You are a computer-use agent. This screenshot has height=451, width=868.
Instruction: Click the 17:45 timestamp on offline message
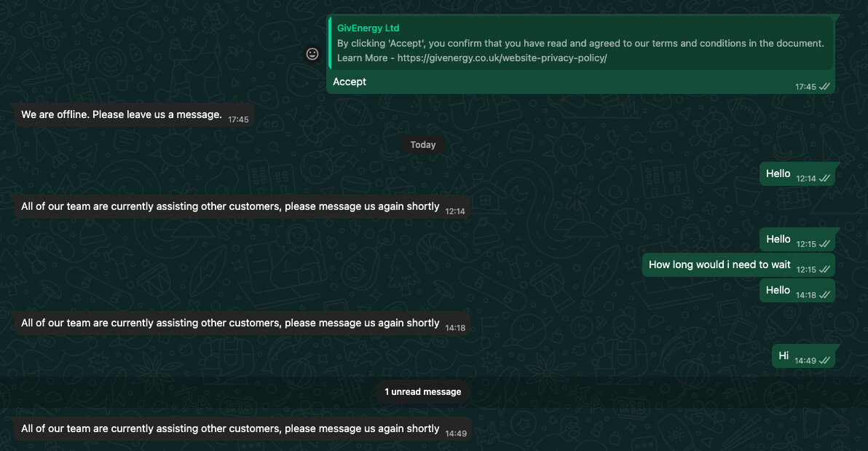pos(238,119)
